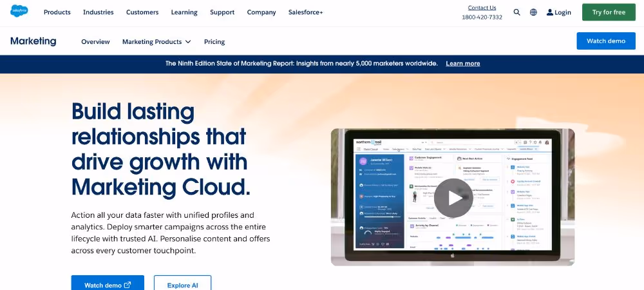
Task: Expand the Marketing Products dropdown
Action: coord(156,41)
